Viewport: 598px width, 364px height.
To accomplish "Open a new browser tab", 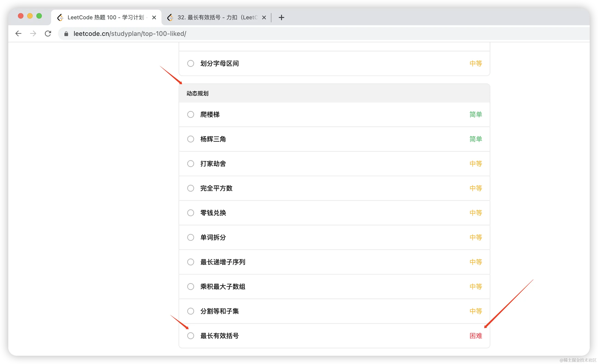I will pyautogui.click(x=281, y=17).
